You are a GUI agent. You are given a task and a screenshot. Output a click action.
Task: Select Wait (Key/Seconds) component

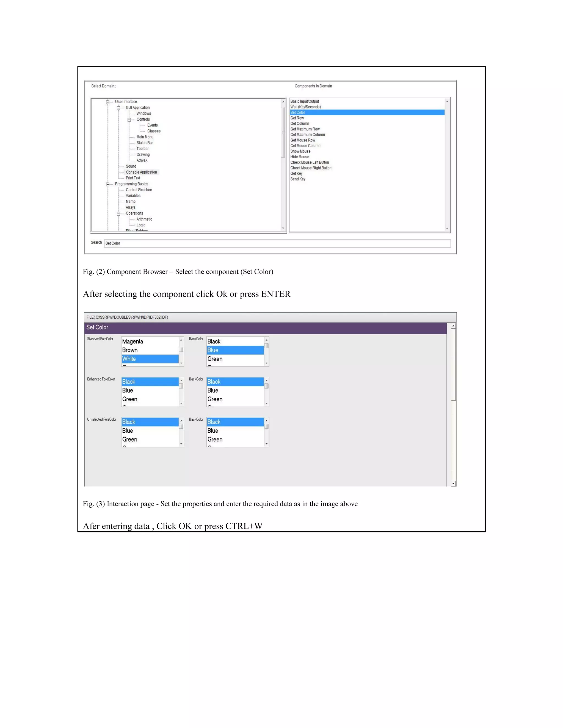(305, 107)
